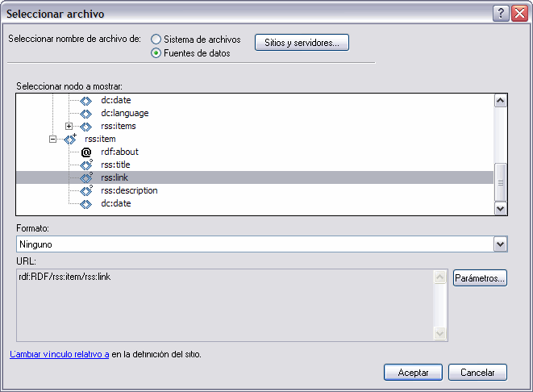Click the dc:date node icon at top
Screen dimensions: 533x392
coord(87,100)
